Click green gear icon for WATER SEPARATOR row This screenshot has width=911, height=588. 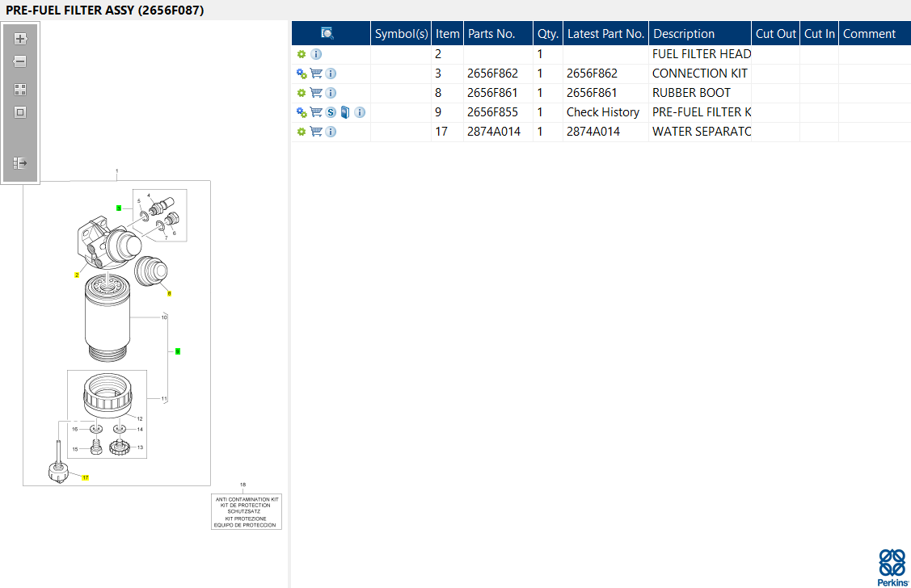coord(301,132)
